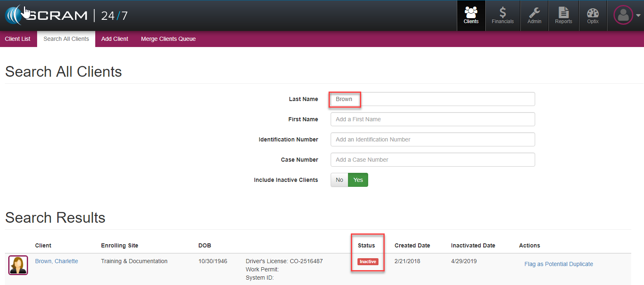
Task: Click the Last Name input field
Action: pyautogui.click(x=432, y=99)
